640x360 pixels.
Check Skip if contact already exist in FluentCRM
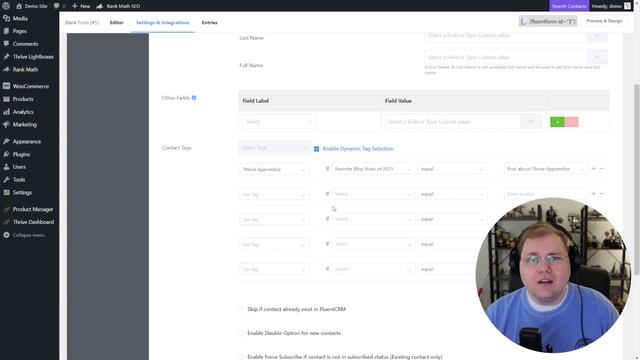tap(241, 309)
